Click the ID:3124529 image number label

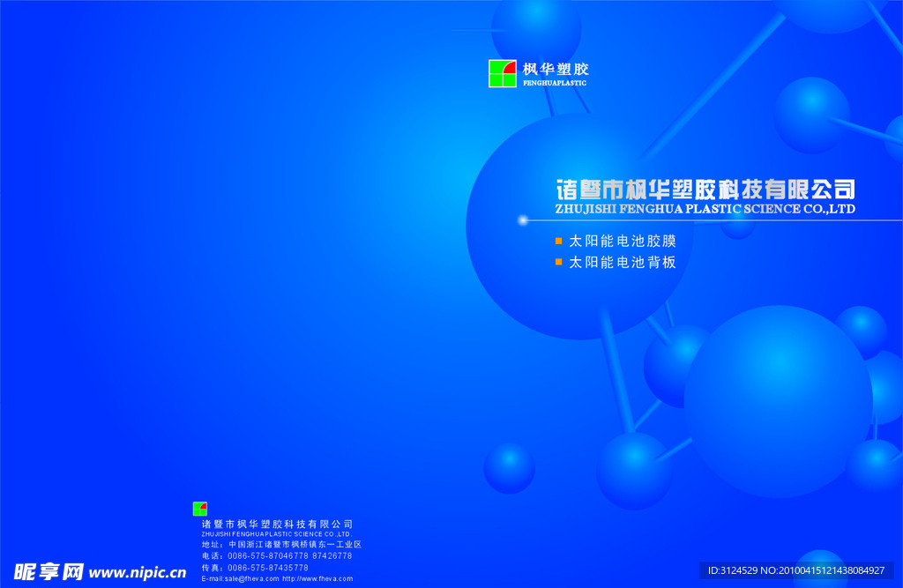[x=795, y=570]
